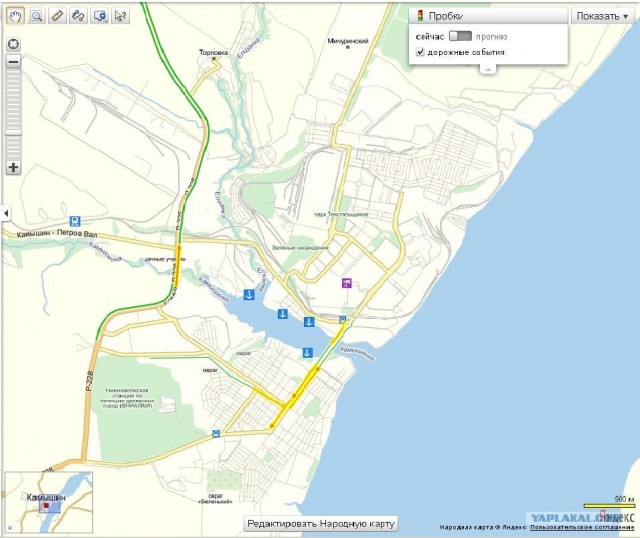Select the hand pan tool
640x538 pixels.
16,16
